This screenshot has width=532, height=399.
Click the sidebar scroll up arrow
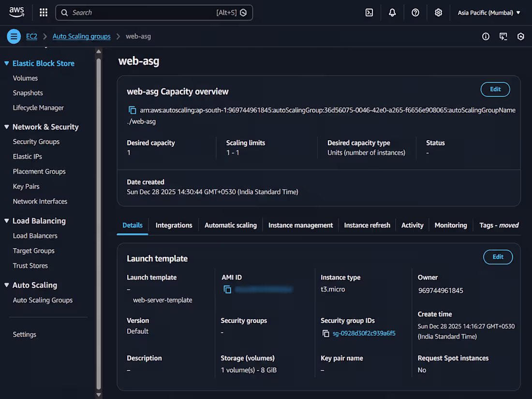(x=99, y=52)
